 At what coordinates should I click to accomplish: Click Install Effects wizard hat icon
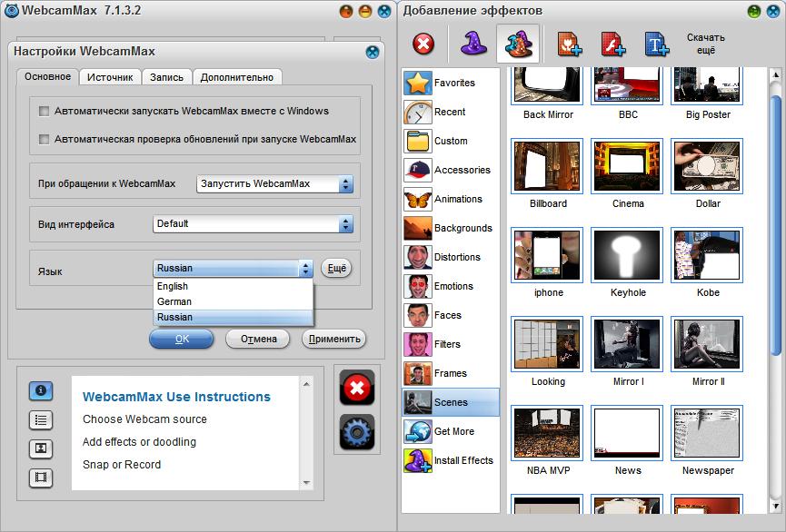(x=418, y=460)
